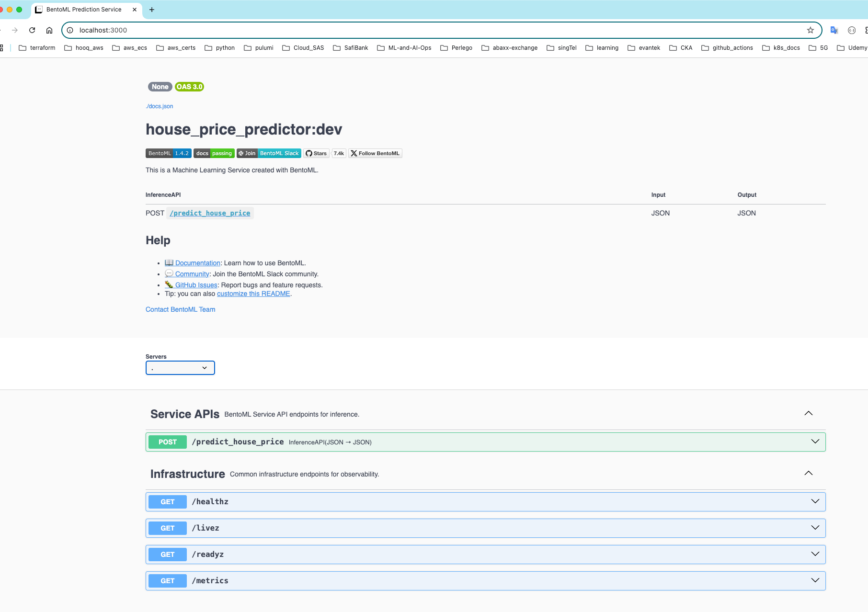Reload the page with the refresh icon
The image size is (868, 612).
[x=32, y=30]
